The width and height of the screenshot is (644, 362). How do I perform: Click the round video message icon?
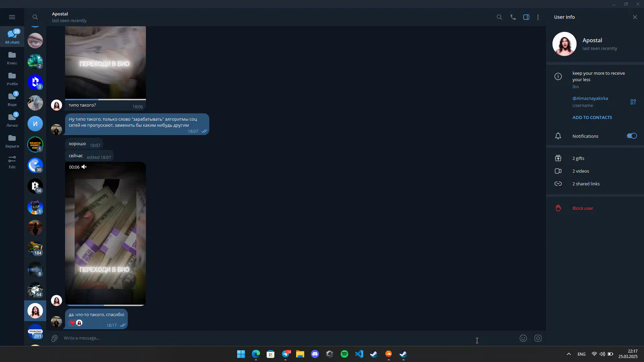click(x=538, y=338)
